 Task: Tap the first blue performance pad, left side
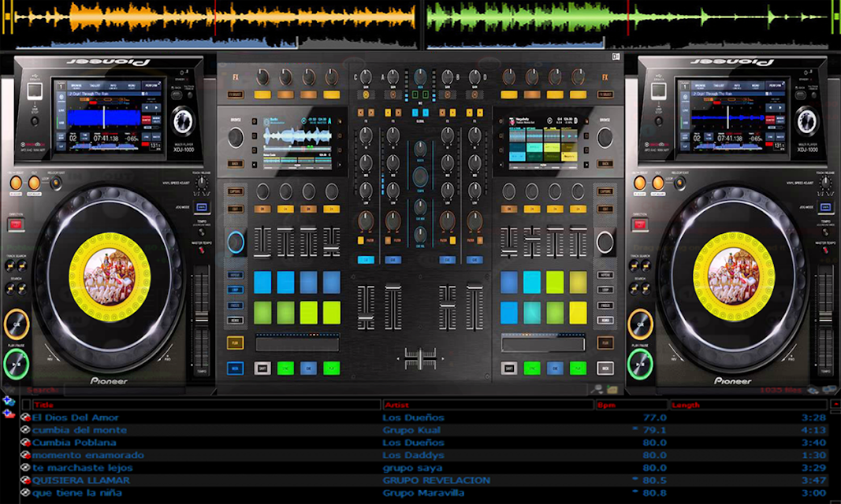click(x=262, y=282)
